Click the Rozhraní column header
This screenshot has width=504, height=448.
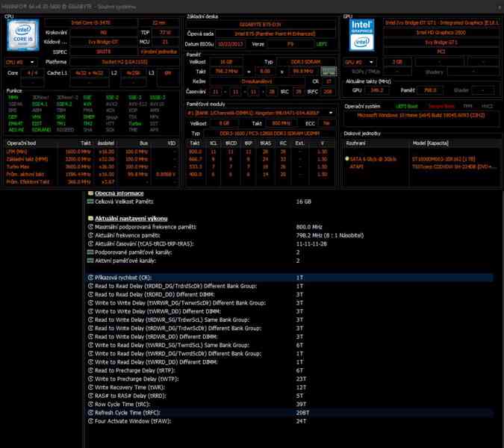(x=376, y=142)
